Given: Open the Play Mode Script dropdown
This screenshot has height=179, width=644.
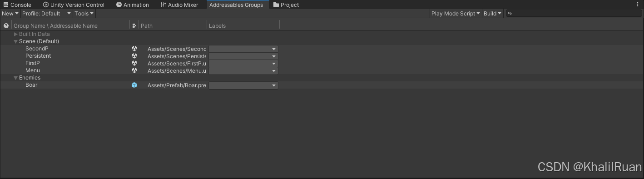Looking at the screenshot, I should point(456,14).
